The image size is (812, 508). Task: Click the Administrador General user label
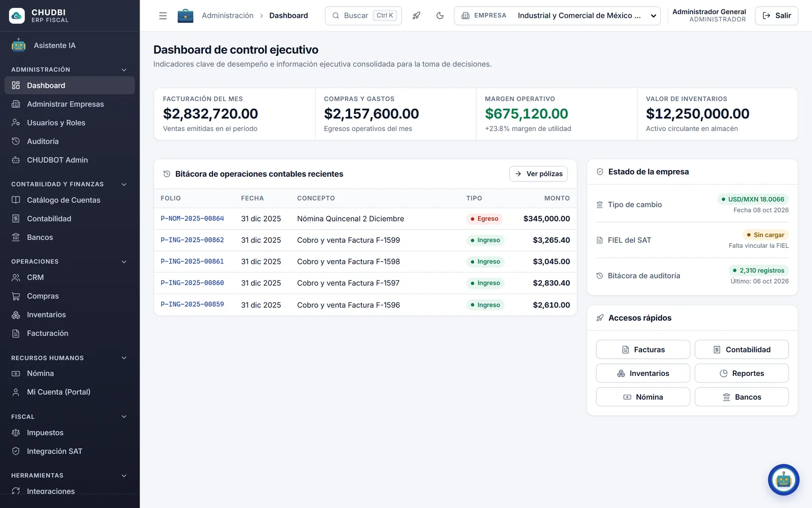pos(709,12)
